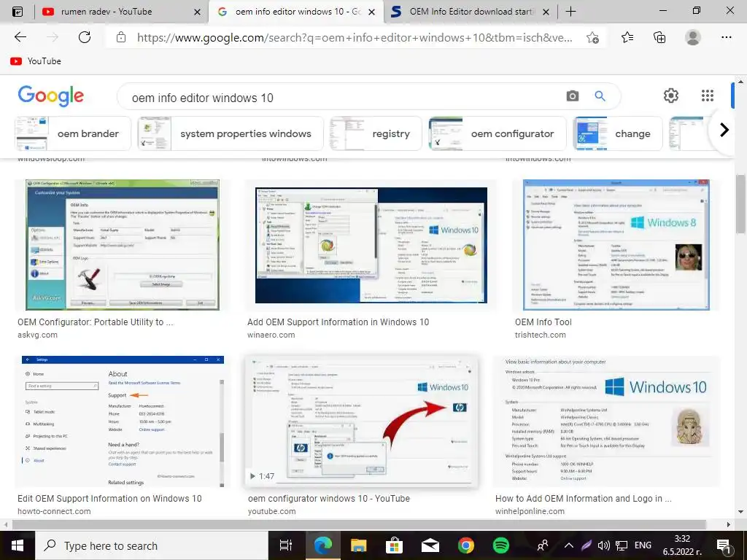Open YouTube bookmark in favorites bar
The height and width of the screenshot is (560, 747).
tap(36, 61)
